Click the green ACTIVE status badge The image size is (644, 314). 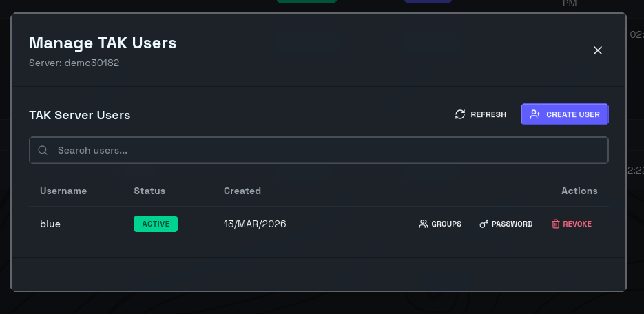point(156,224)
